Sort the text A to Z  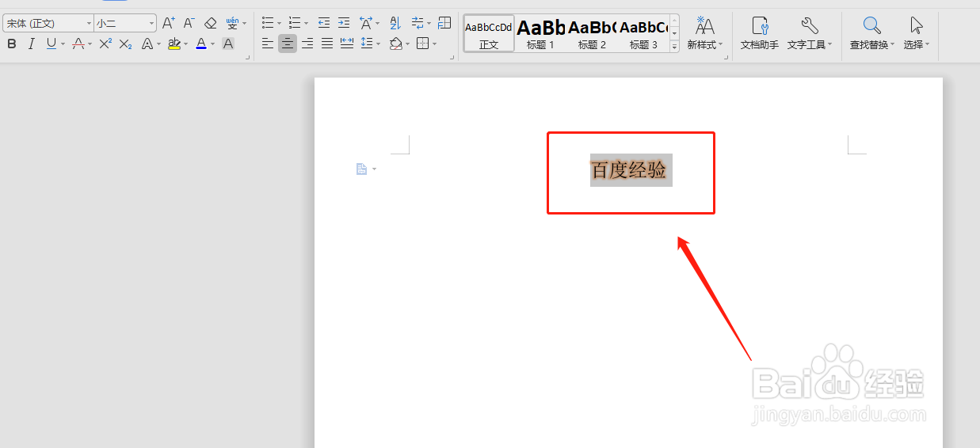pos(395,23)
